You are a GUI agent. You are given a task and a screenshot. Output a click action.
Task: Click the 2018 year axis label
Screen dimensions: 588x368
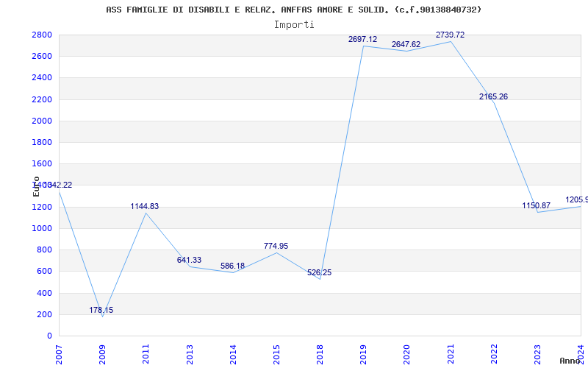(x=320, y=355)
